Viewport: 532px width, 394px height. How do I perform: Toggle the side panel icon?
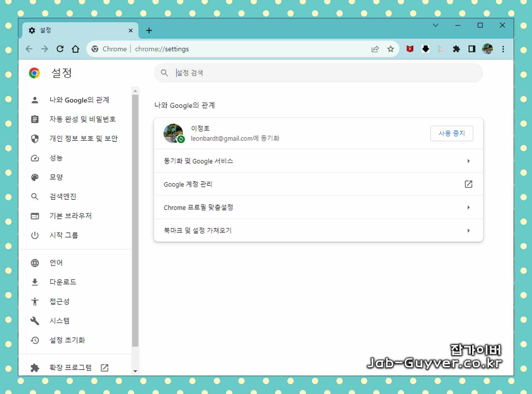point(472,49)
